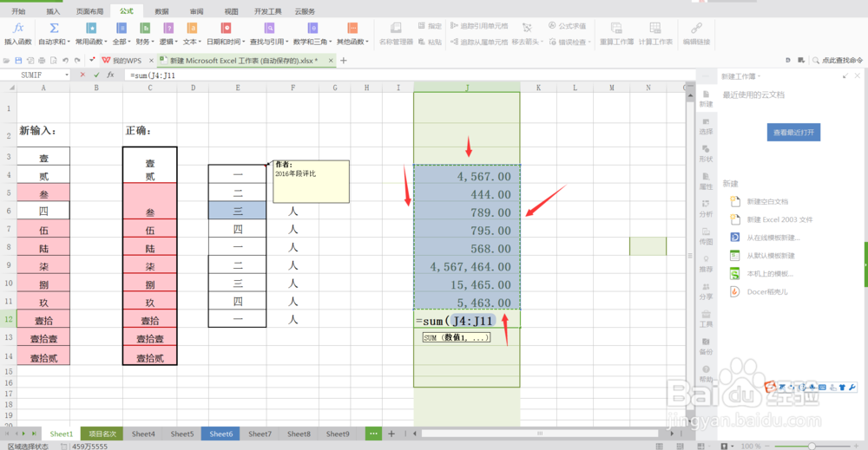Click 新建 Excel 2003 文件 link

pyautogui.click(x=779, y=219)
